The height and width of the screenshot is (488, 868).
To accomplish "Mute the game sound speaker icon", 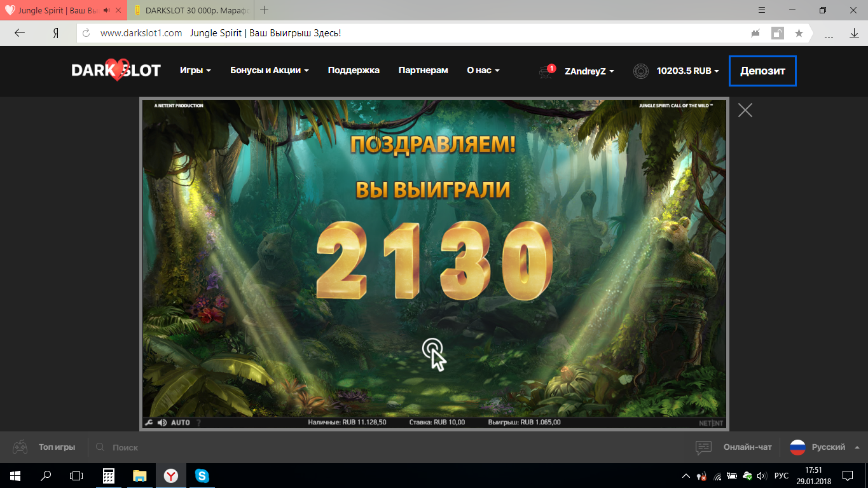I will [x=162, y=422].
